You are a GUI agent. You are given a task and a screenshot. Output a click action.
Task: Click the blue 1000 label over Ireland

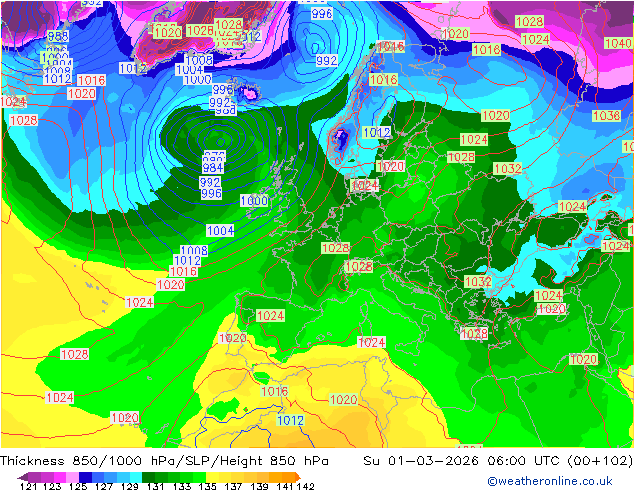pyautogui.click(x=254, y=200)
